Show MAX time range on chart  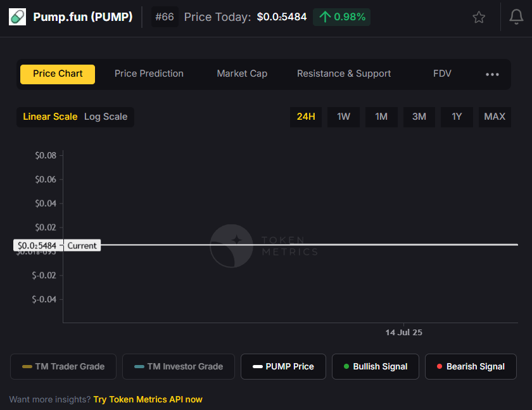pos(495,117)
